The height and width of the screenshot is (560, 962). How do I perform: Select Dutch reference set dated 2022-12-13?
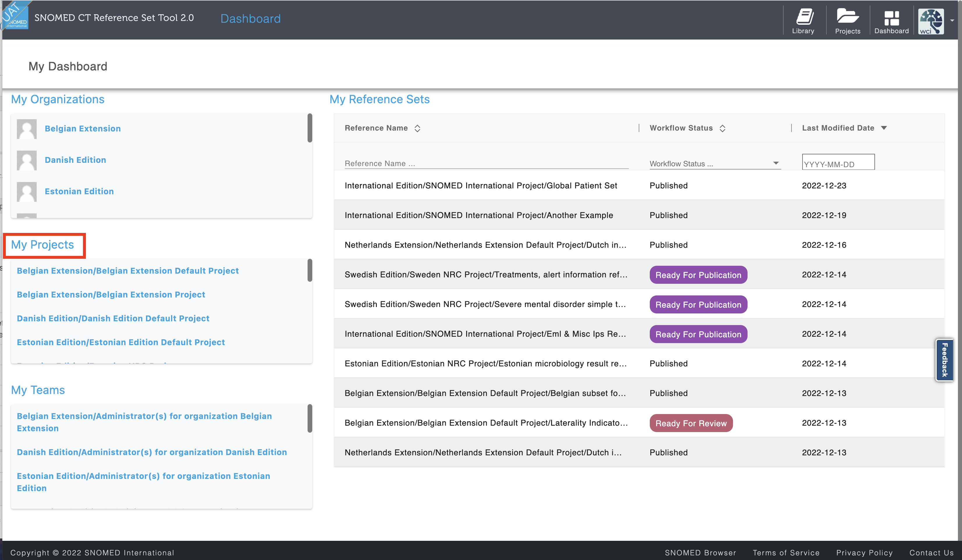pos(639,452)
